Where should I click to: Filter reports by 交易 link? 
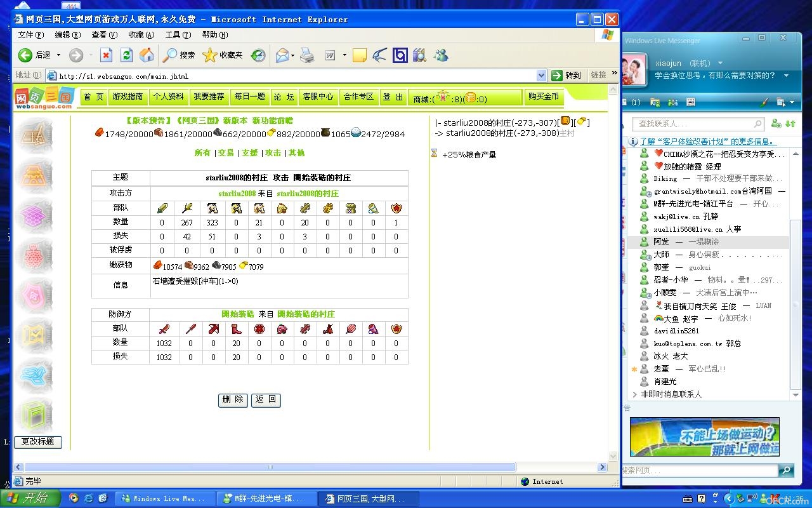[x=226, y=153]
